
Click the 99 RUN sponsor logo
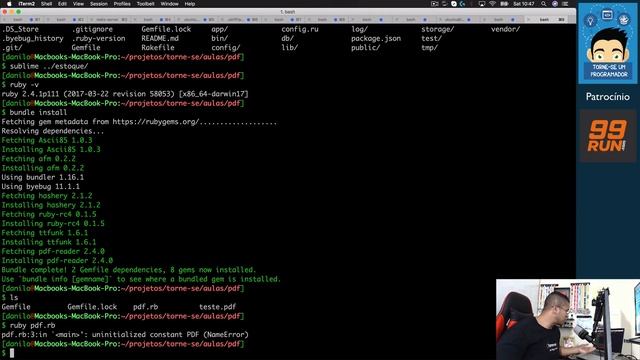(x=608, y=136)
